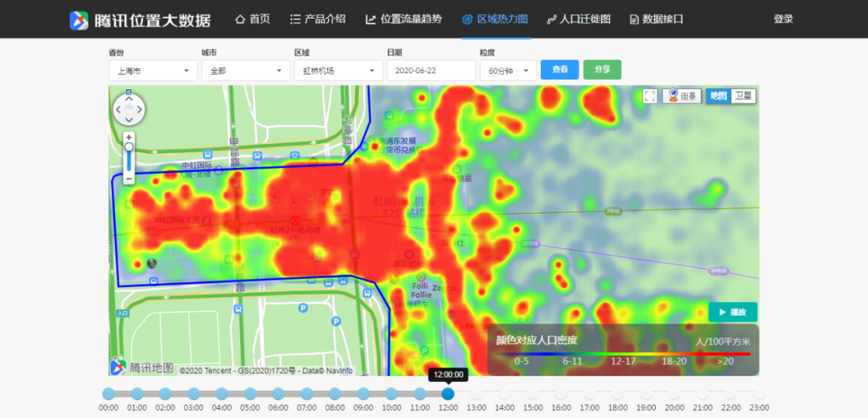Image resolution: width=868 pixels, height=418 pixels.
Task: Click the parking P icon on map
Action: [x=303, y=307]
